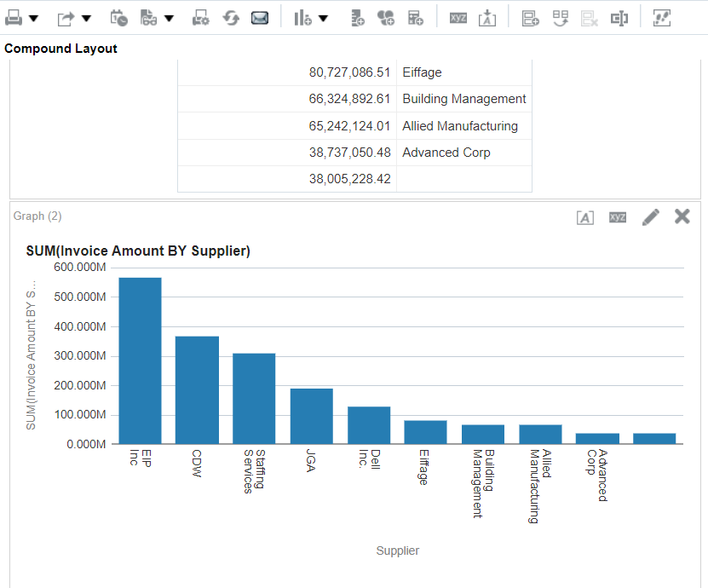Click the CDW bar in the chart

tap(197, 389)
